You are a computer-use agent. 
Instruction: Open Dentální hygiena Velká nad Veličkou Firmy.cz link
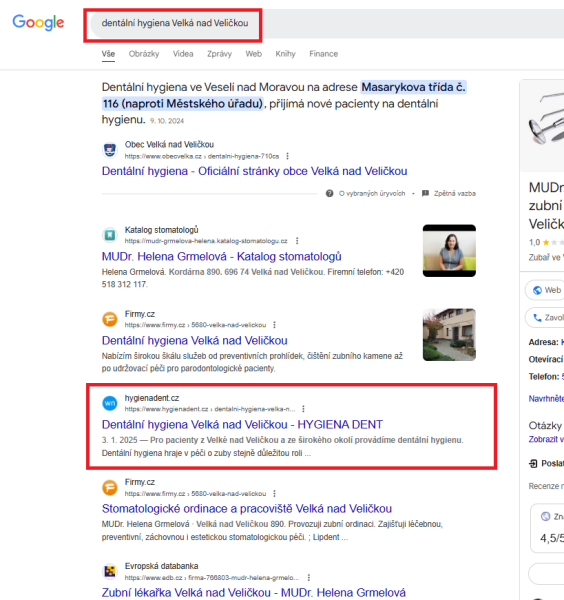(194, 341)
